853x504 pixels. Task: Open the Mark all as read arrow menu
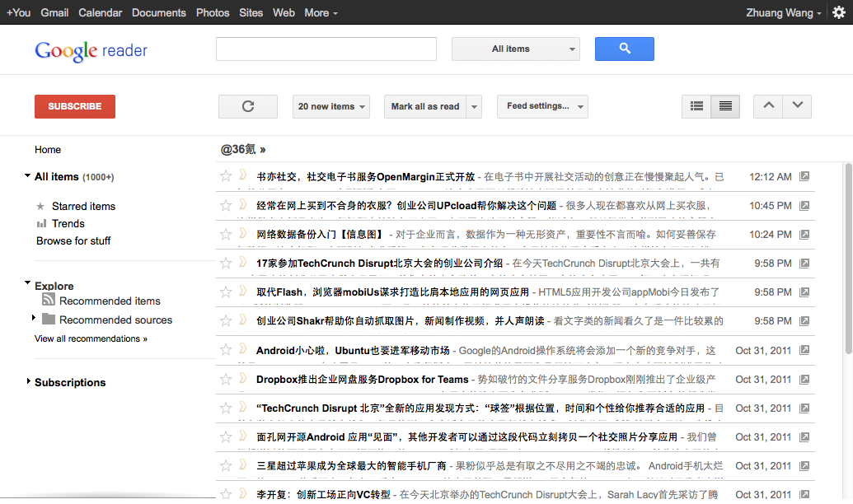[x=475, y=106]
